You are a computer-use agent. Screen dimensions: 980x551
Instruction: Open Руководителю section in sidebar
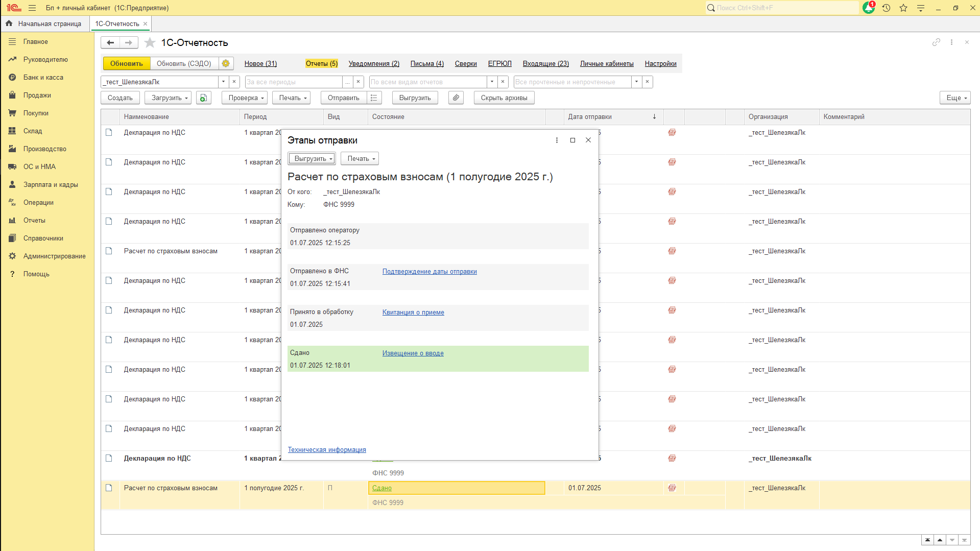click(x=45, y=60)
